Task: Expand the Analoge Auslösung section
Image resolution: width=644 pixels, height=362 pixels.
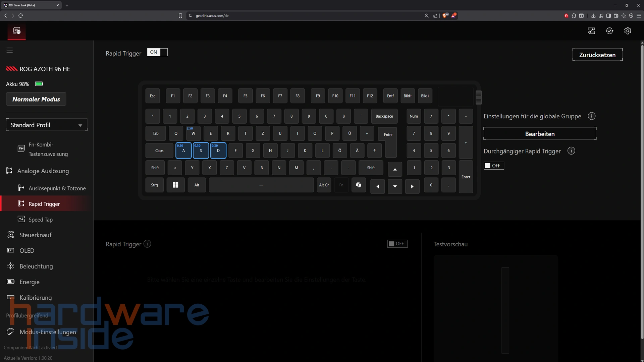Action: click(x=43, y=171)
